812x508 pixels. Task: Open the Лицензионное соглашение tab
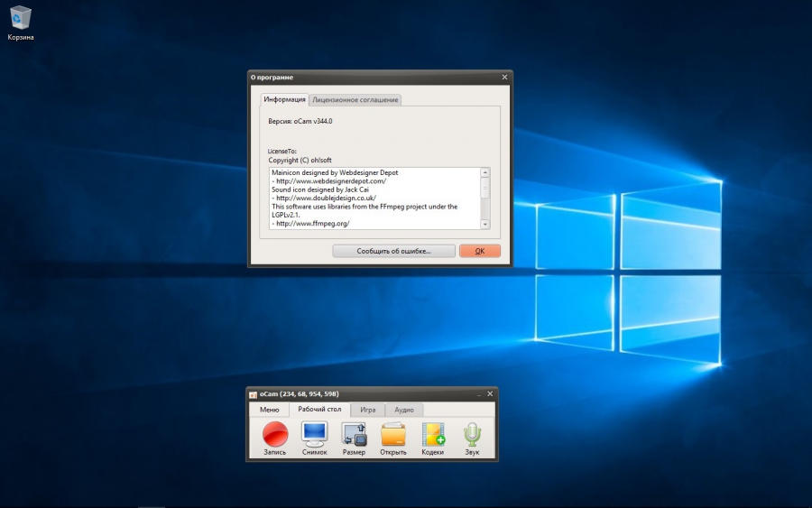(355, 99)
